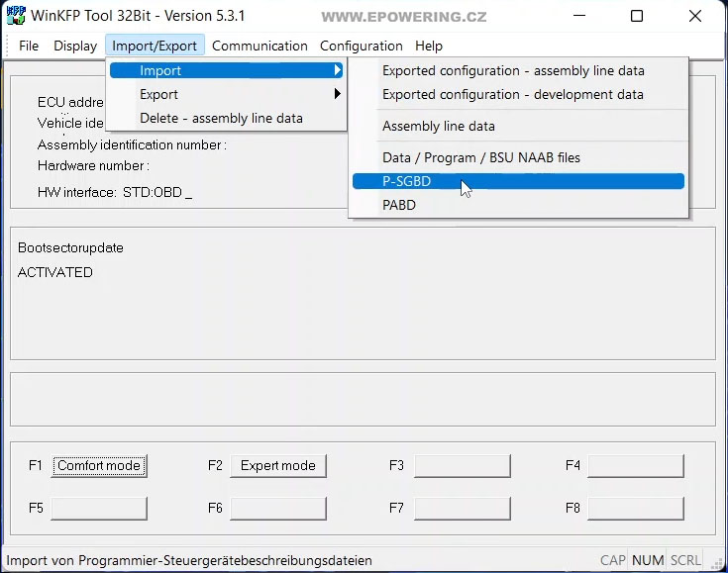Click the status bar import description text

click(x=189, y=560)
